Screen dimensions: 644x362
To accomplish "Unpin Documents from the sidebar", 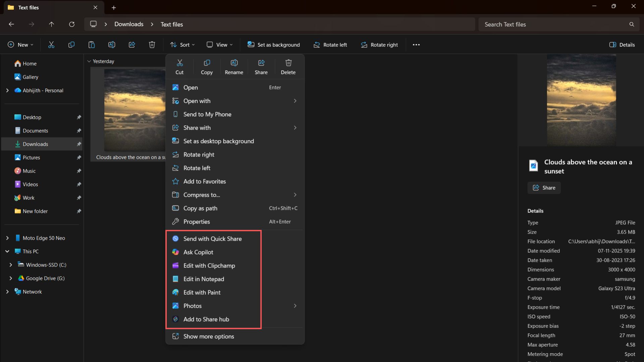I will (x=79, y=130).
